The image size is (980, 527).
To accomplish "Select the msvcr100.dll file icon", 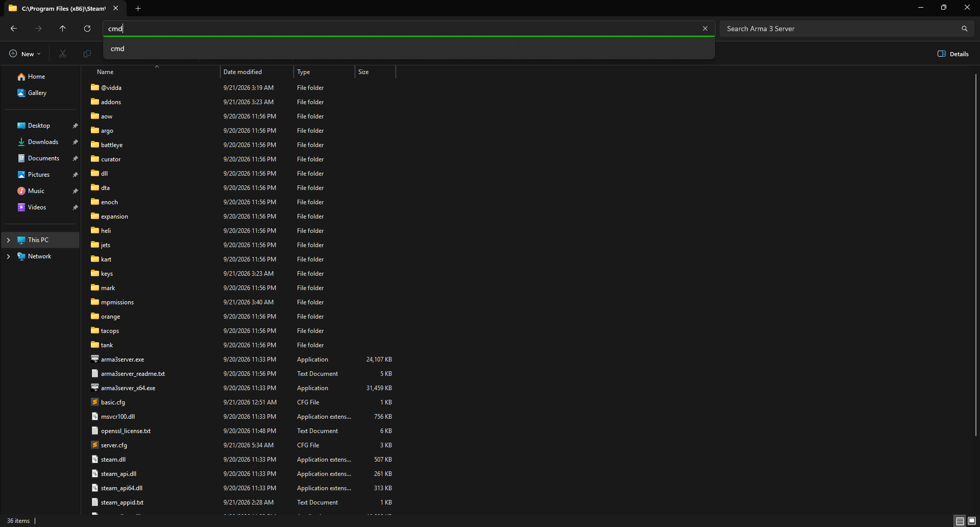I will (x=95, y=416).
